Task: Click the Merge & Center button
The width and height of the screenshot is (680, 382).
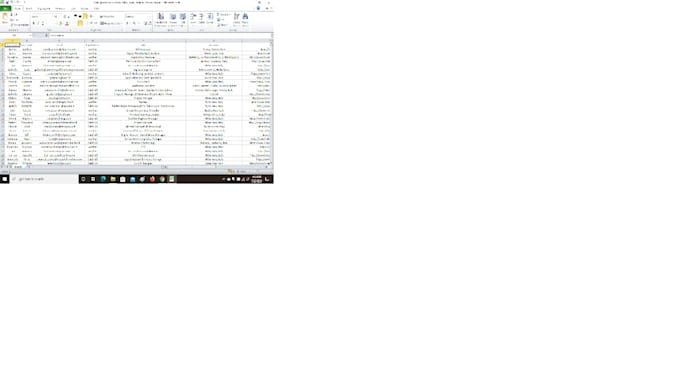Action: click(110, 23)
